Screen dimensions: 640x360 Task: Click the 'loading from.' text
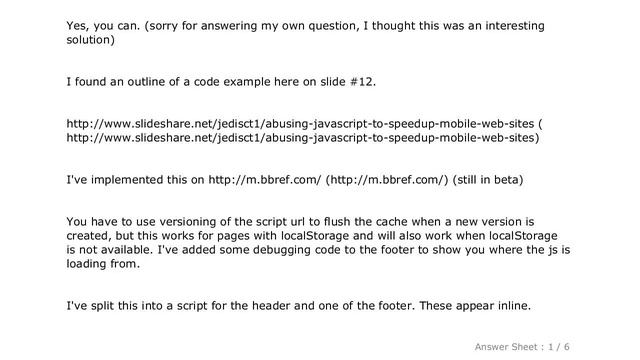[103, 264]
